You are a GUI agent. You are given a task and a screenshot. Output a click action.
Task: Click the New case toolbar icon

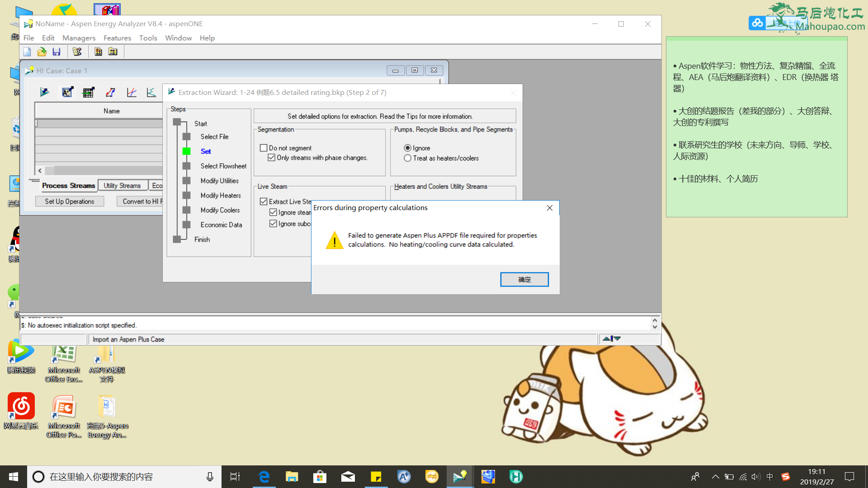click(x=27, y=52)
